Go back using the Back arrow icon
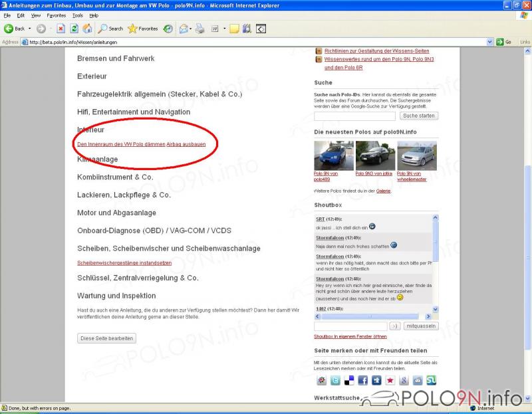Image resolution: width=532 pixels, height=414 pixels. pos(9,29)
